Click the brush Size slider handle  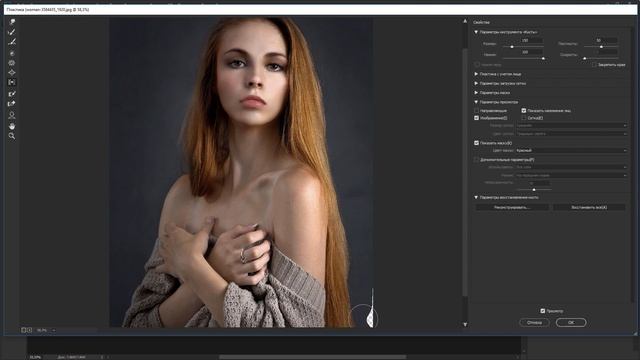pos(512,47)
